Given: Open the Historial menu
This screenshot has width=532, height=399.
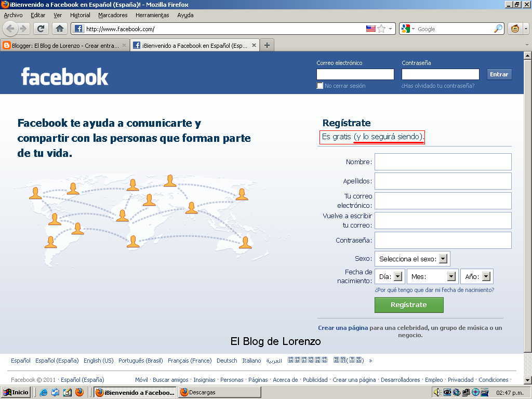Looking at the screenshot, I should (80, 15).
